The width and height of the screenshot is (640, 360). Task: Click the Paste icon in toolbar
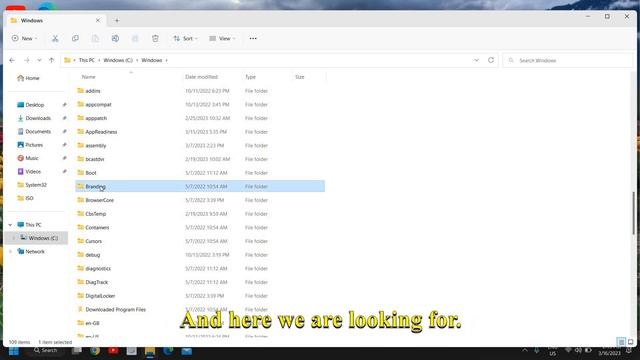[x=95, y=38]
